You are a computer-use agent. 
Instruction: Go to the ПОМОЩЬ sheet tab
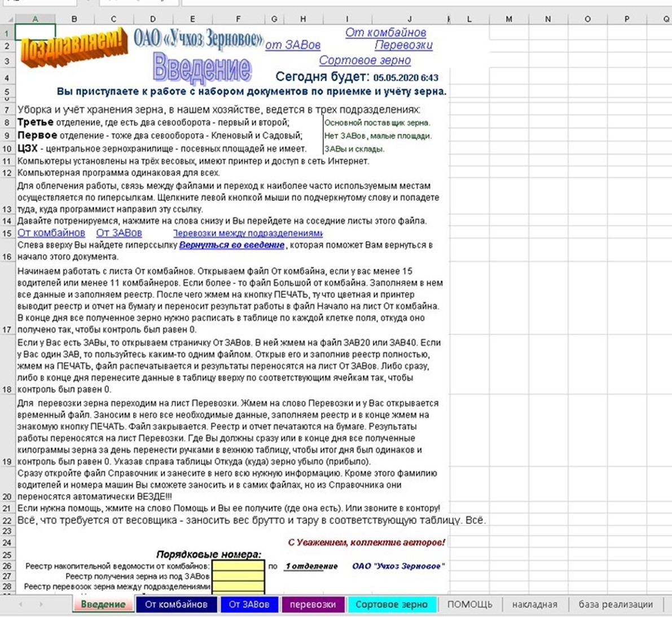point(469,605)
